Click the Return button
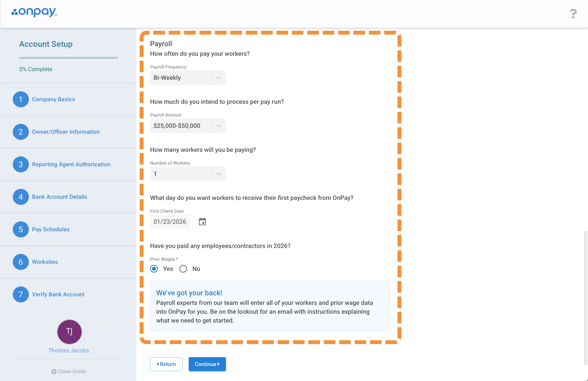 (x=166, y=364)
